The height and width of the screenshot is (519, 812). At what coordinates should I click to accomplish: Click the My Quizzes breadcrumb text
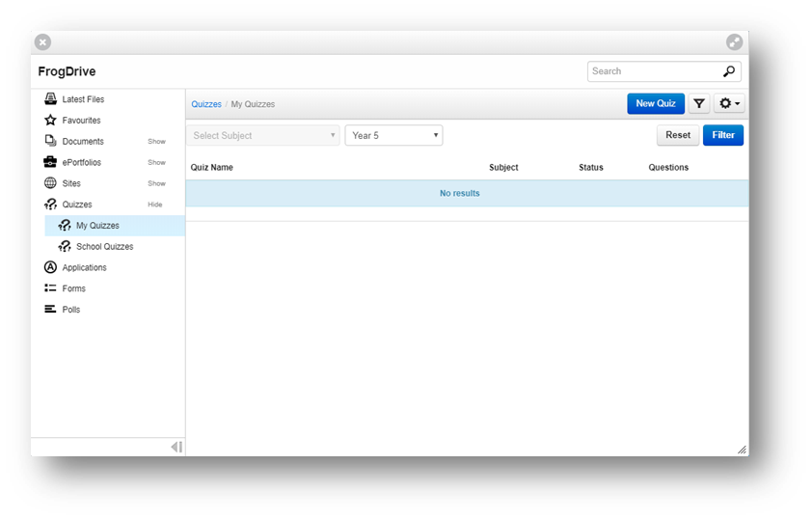click(253, 104)
